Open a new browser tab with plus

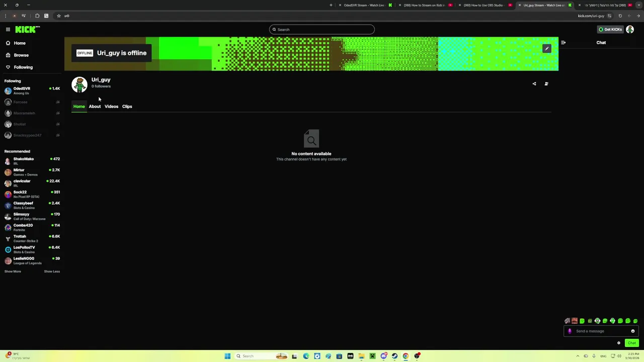click(331, 5)
